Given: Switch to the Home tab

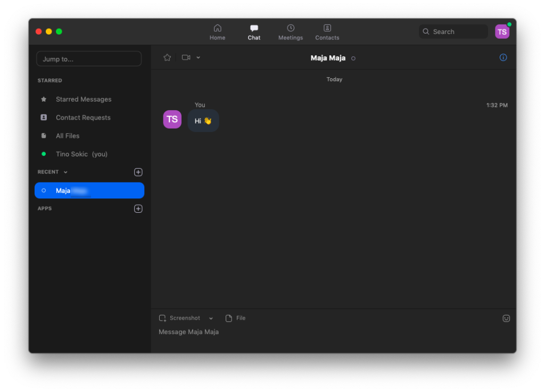Looking at the screenshot, I should tap(217, 32).
